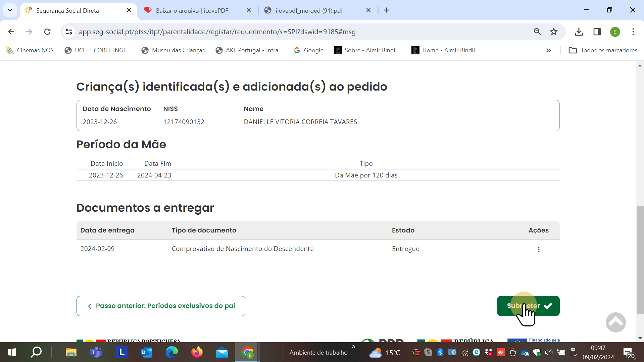Viewport: 644px width, 362px height.
Task: View site information icon in address bar
Action: point(69,32)
